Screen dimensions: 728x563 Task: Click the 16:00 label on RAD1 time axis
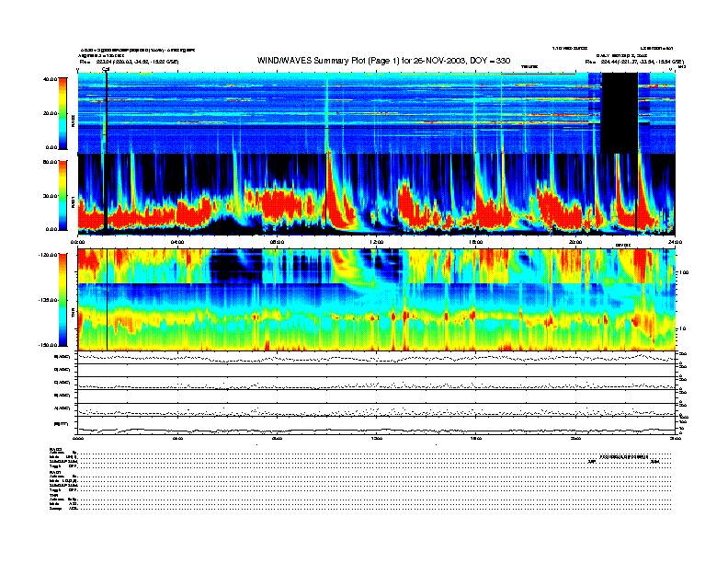(x=476, y=242)
